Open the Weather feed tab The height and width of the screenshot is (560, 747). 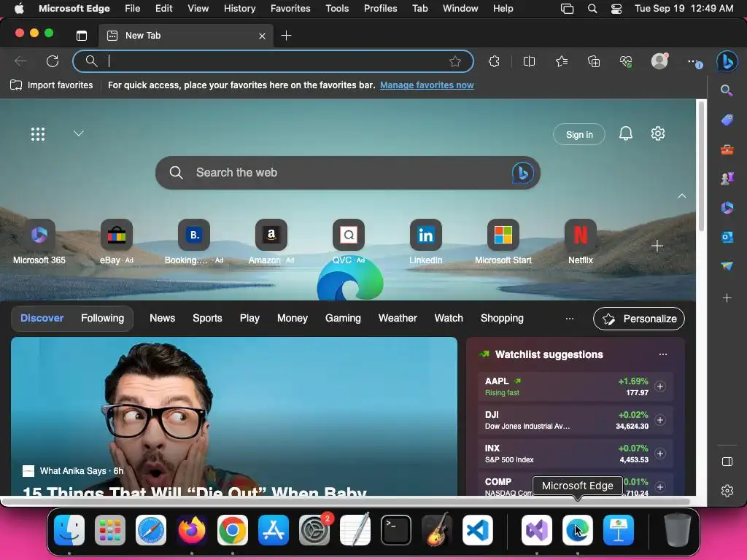(398, 318)
